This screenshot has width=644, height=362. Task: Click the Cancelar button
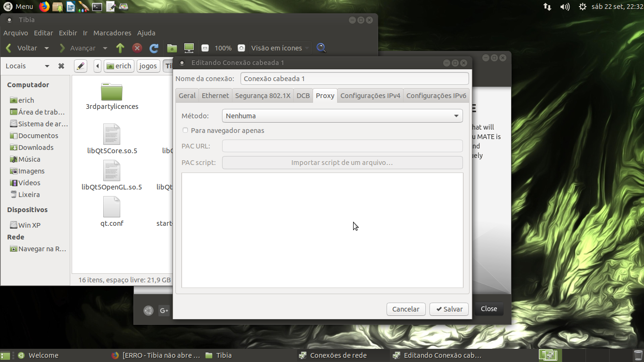(x=406, y=309)
